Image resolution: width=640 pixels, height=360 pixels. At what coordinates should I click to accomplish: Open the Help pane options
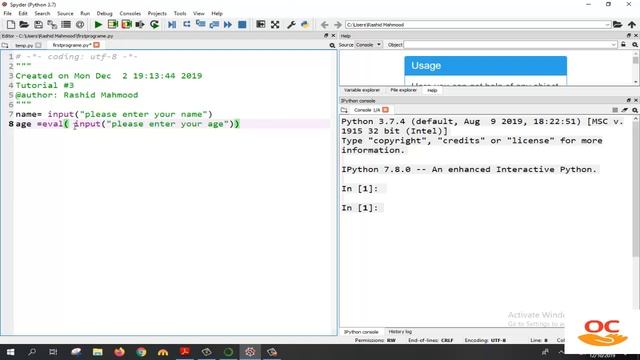(635, 44)
